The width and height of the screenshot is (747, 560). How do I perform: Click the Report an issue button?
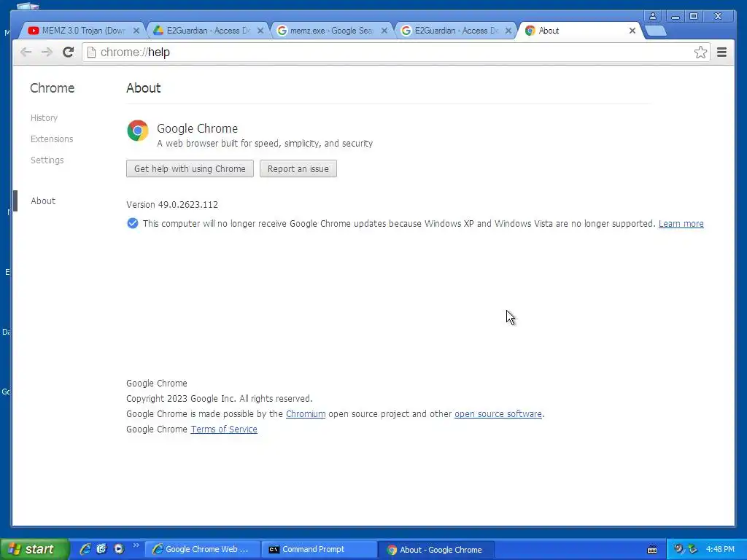[298, 168]
